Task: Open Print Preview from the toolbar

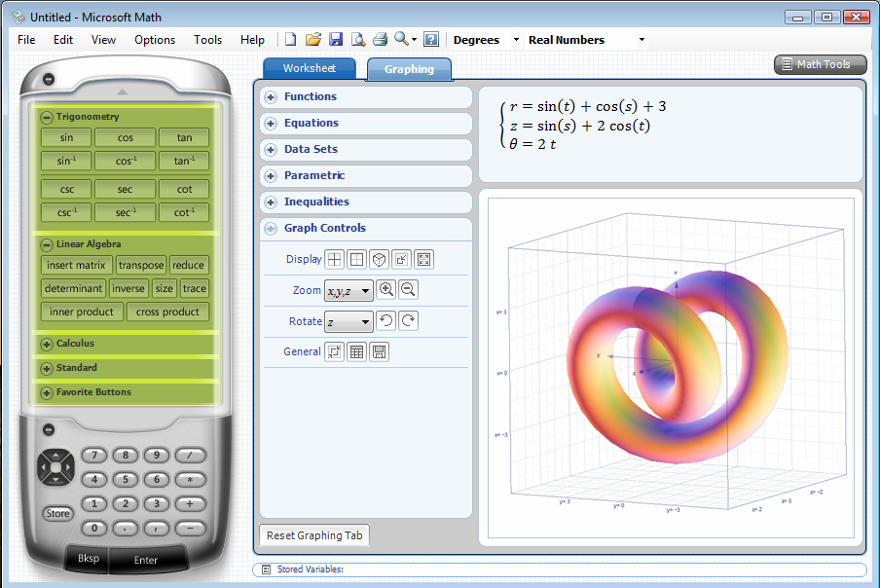Action: pos(358,39)
